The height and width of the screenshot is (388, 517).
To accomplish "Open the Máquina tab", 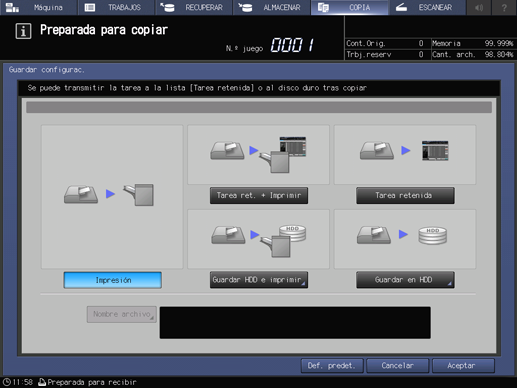I will click(39, 7).
